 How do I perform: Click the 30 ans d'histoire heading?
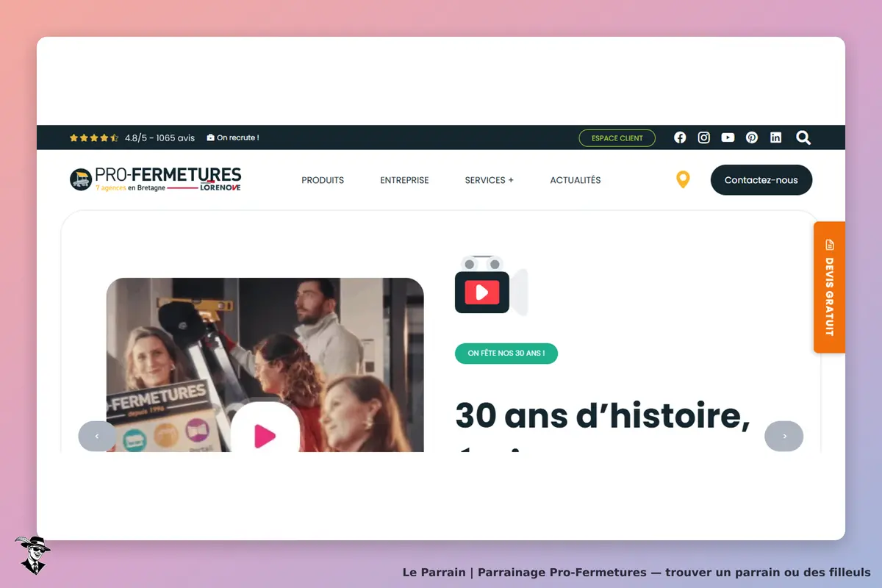pos(603,415)
